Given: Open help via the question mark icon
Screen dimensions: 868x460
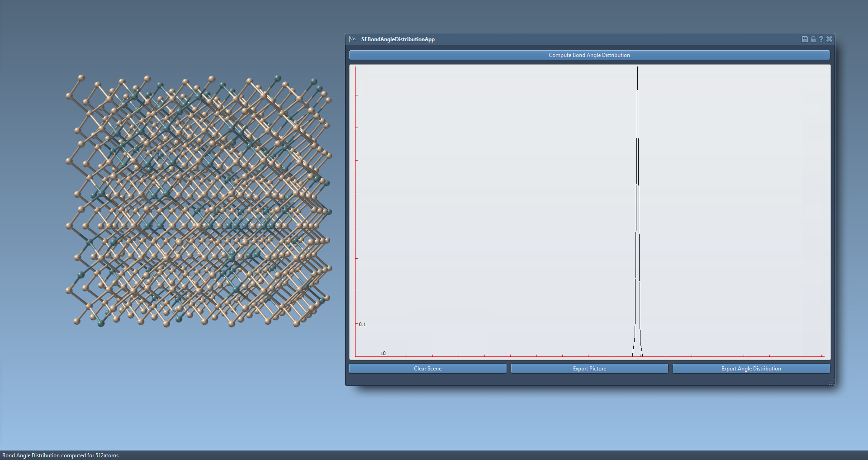Looking at the screenshot, I should pyautogui.click(x=821, y=39).
